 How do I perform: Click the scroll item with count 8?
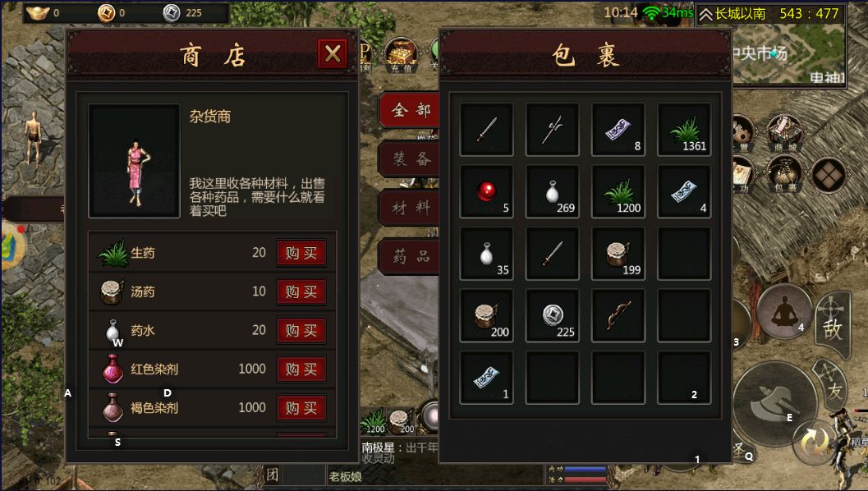[618, 130]
